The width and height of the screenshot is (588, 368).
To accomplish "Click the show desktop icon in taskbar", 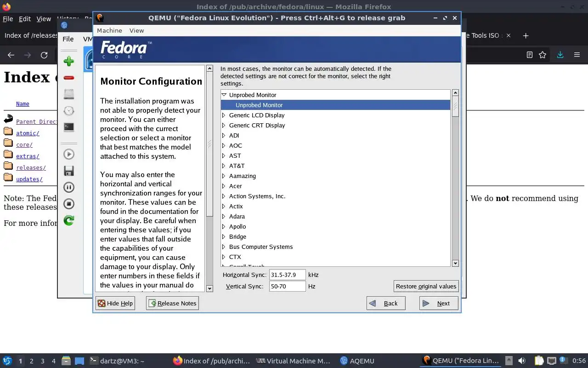I will click(79, 361).
